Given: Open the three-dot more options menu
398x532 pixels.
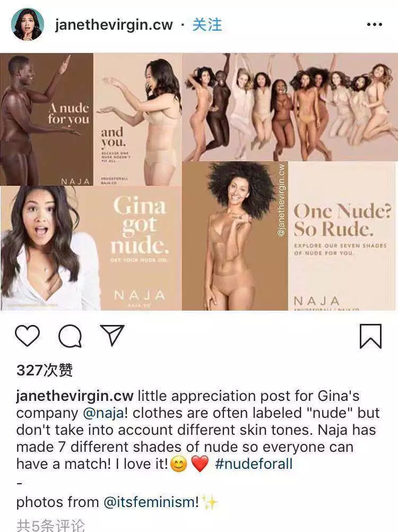Looking at the screenshot, I should 375,24.
